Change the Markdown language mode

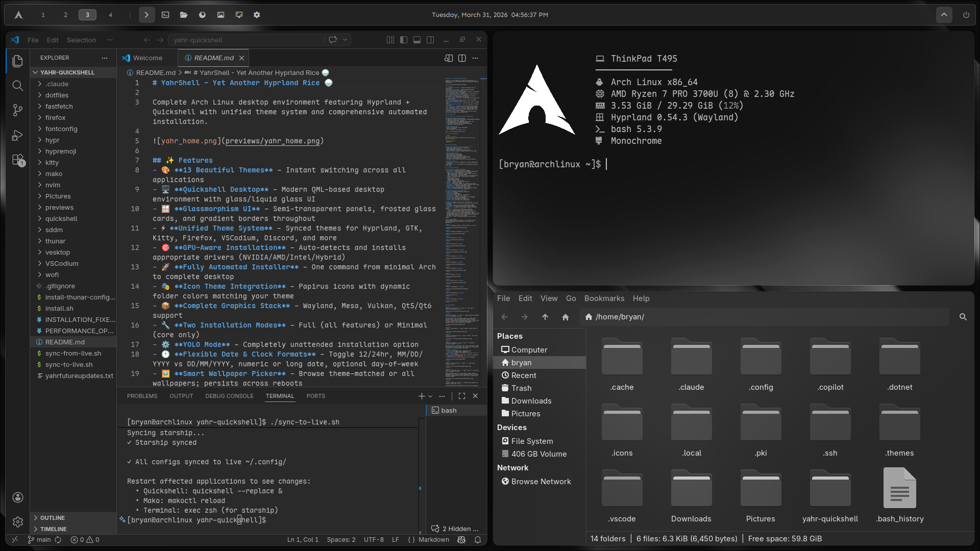tap(434, 540)
